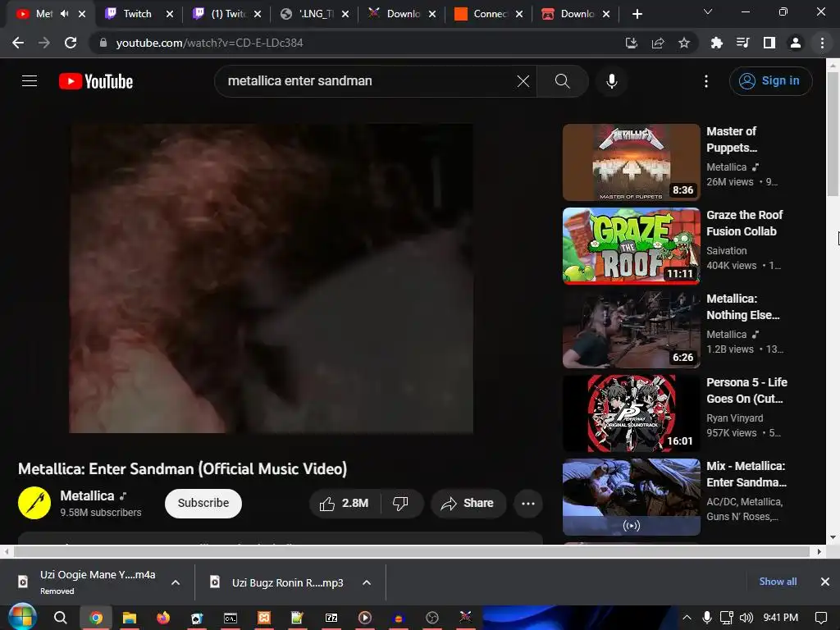Subscribe to Metallica channel
The image size is (840, 630).
[x=203, y=503]
